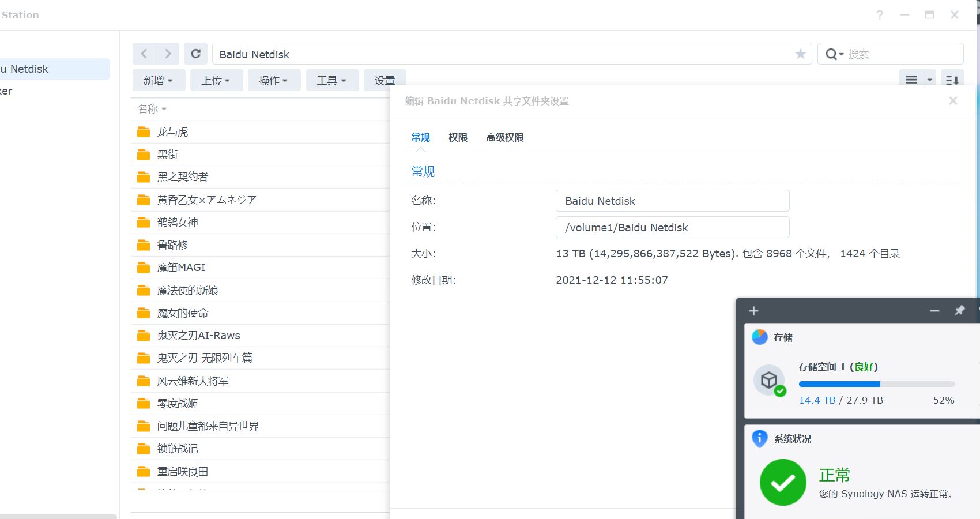This screenshot has width=980, height=519.
Task: Select folder icon for 鲁路修
Action: tap(144, 245)
